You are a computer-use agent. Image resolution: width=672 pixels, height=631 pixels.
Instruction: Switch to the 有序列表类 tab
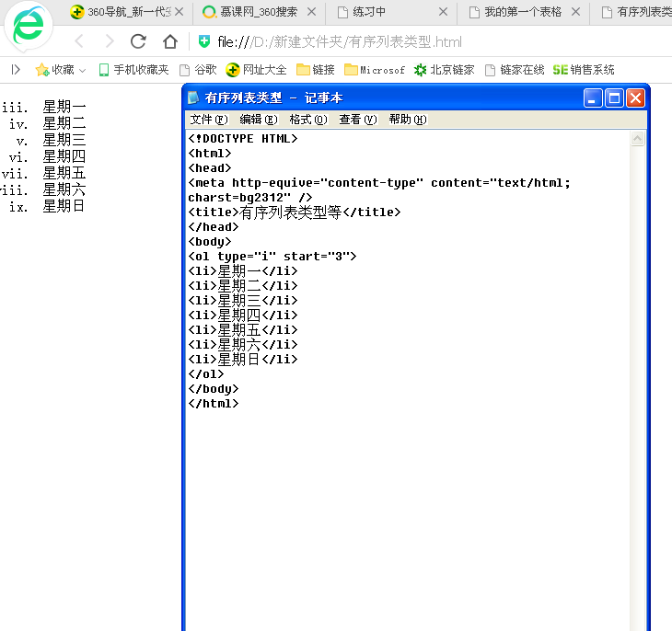[x=636, y=12]
